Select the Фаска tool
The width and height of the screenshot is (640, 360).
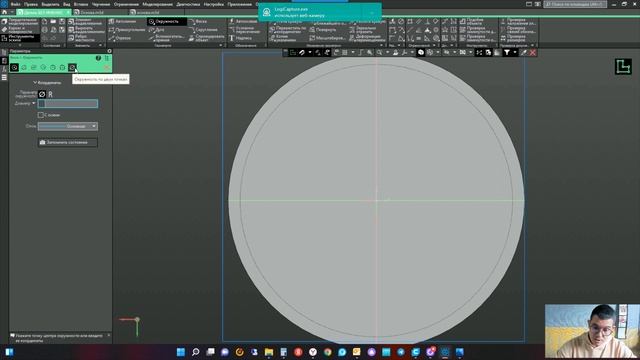[199, 21]
